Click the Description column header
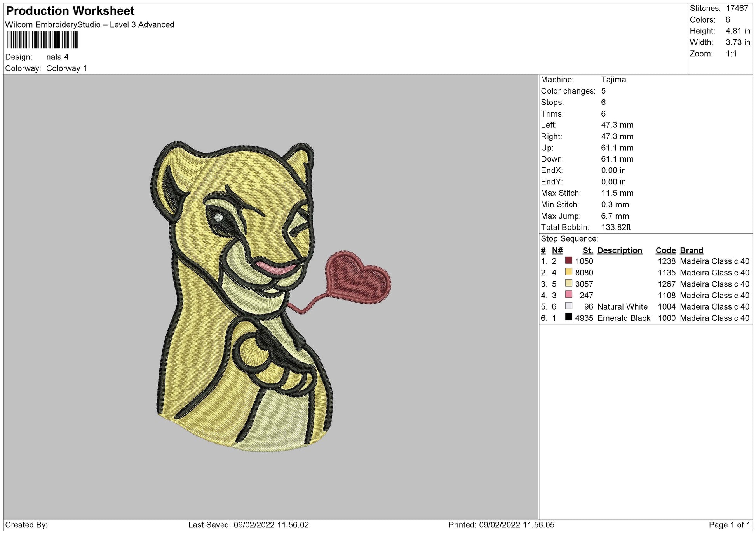Image resolution: width=756 pixels, height=534 pixels. pos(619,250)
